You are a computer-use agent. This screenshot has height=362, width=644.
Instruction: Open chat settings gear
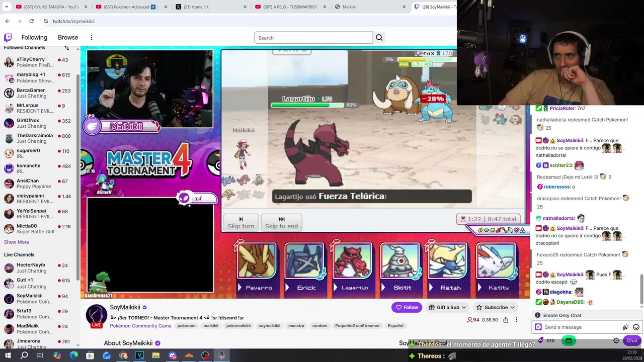coord(616,340)
